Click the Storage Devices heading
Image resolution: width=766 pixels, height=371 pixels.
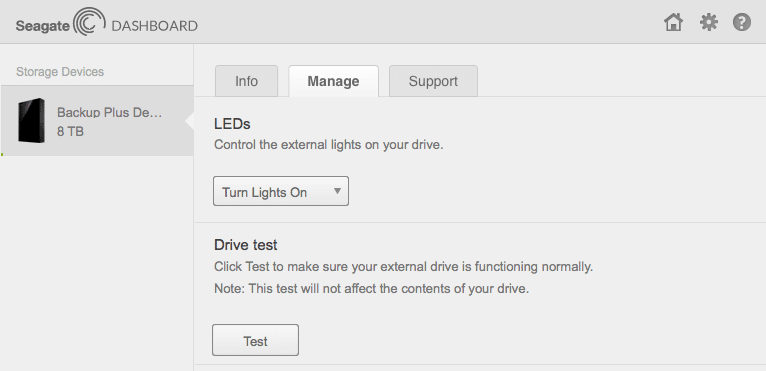(60, 72)
